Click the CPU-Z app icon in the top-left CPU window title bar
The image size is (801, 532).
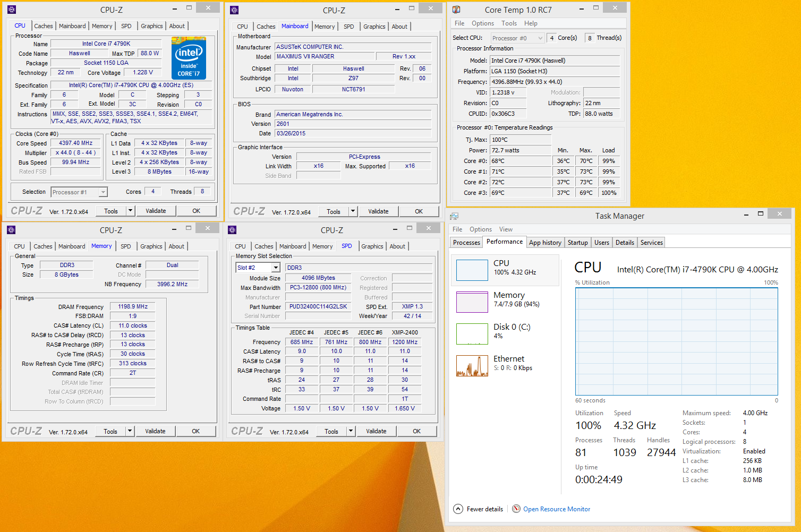(12, 10)
